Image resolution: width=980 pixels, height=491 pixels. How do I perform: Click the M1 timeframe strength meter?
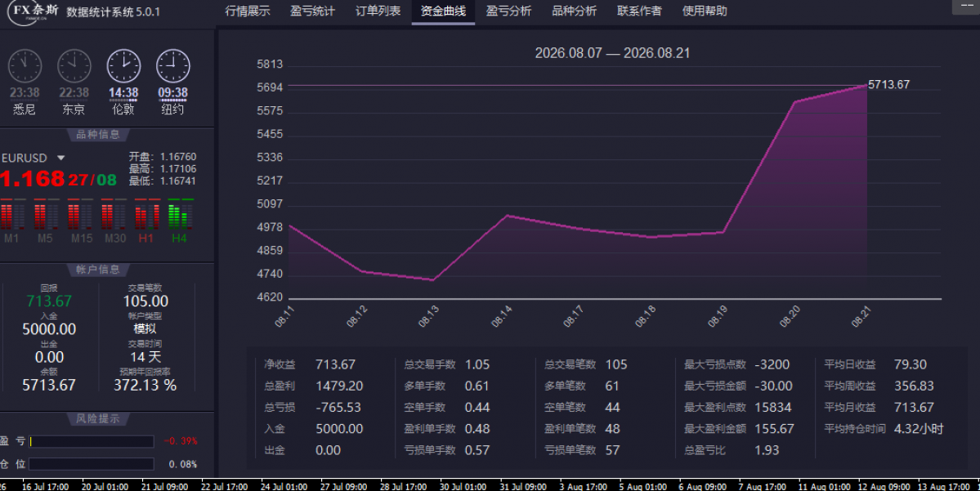click(12, 215)
